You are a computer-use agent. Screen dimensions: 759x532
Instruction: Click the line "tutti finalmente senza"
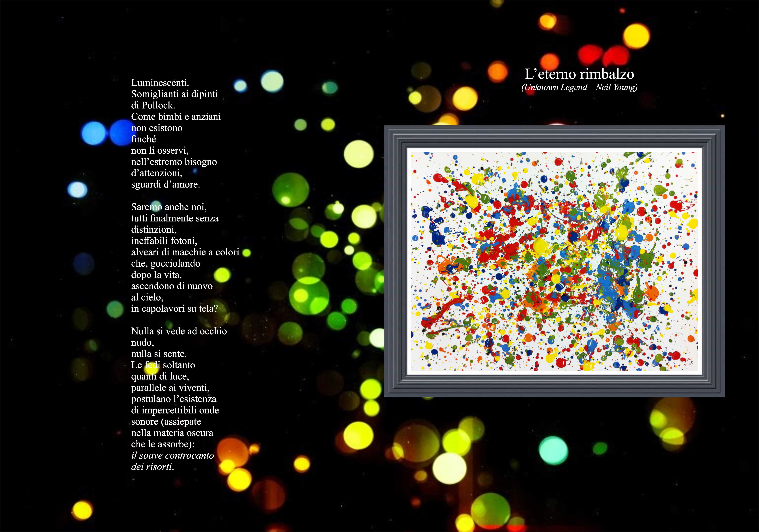coord(175,218)
